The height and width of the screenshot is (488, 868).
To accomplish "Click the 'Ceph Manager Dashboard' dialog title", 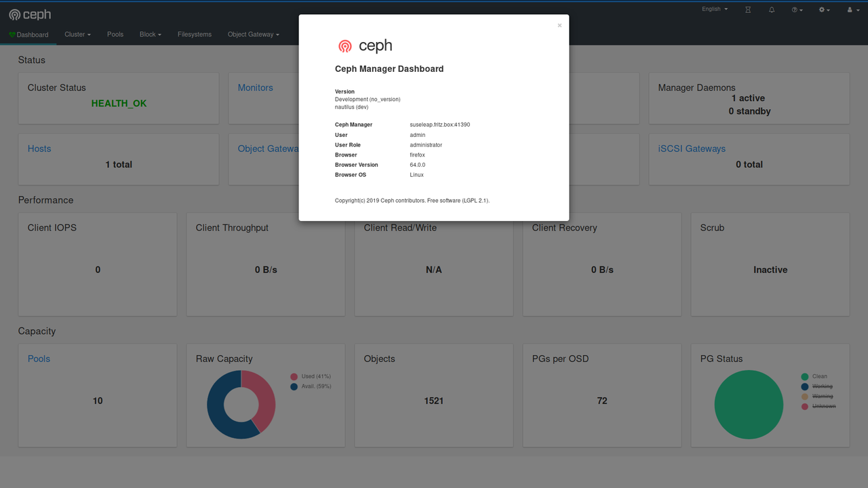I will pos(389,69).
